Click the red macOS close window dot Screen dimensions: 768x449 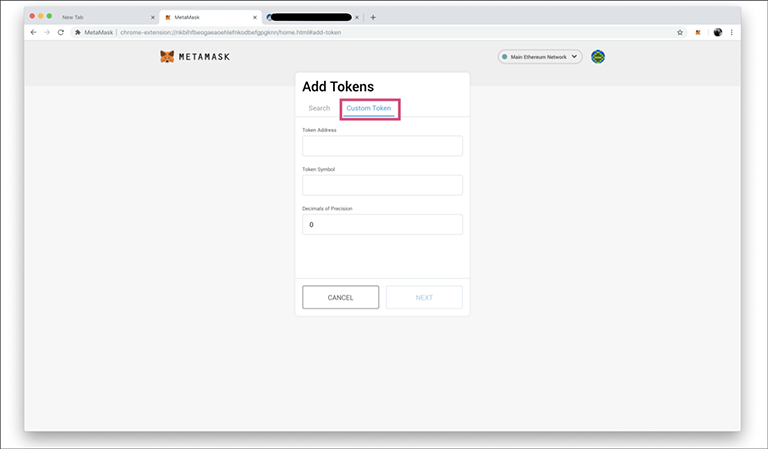[x=32, y=16]
